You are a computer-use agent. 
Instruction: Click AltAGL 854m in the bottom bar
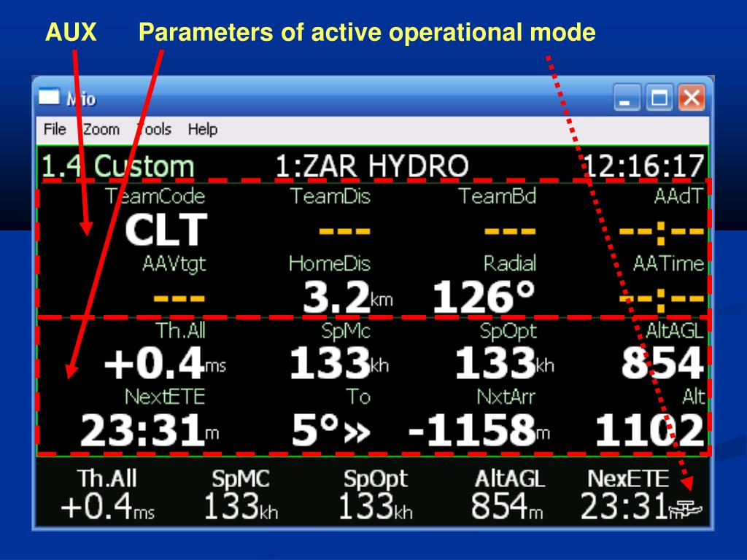(x=508, y=494)
